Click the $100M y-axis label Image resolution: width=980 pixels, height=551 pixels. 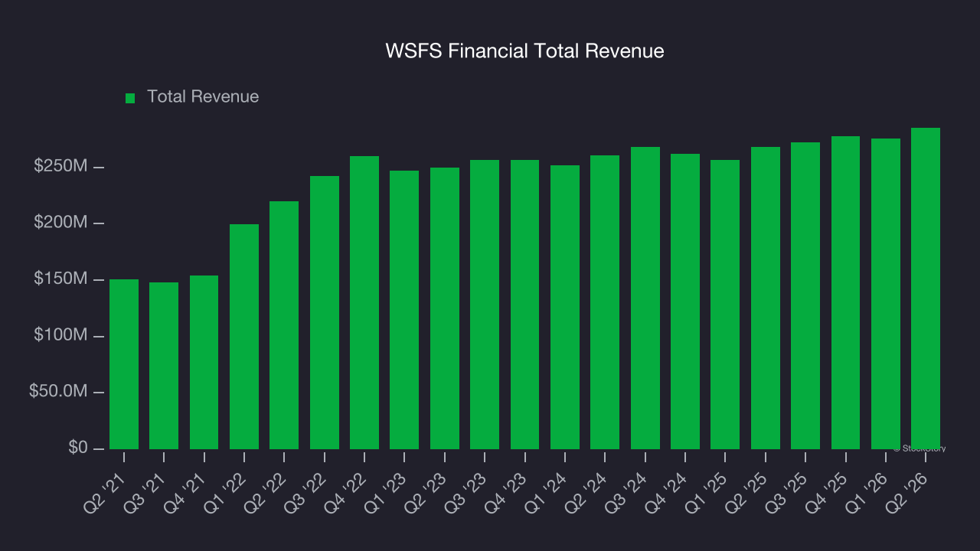[60, 336]
